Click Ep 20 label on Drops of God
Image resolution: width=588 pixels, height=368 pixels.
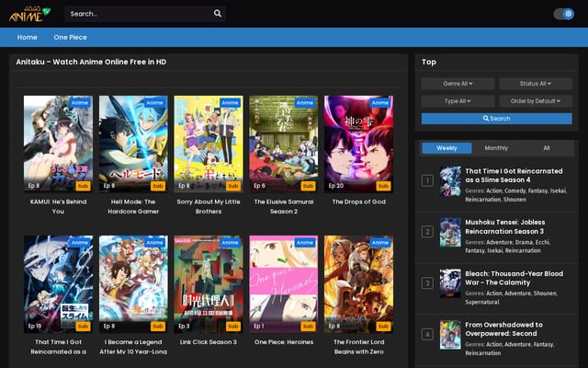336,186
